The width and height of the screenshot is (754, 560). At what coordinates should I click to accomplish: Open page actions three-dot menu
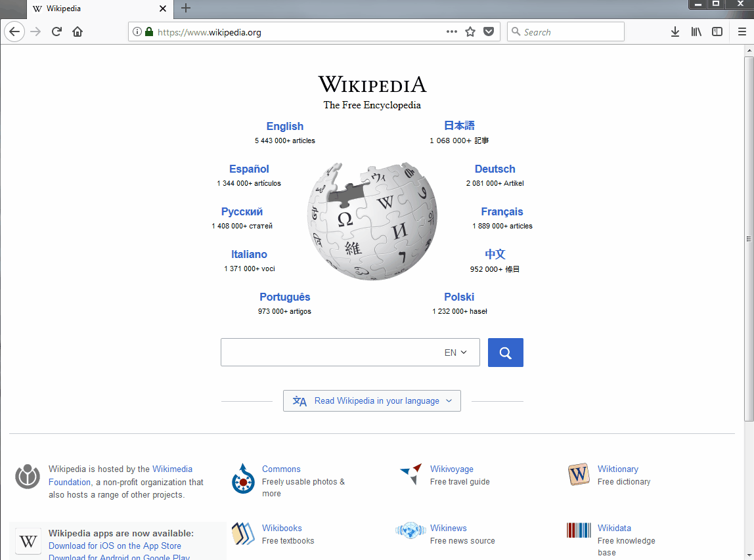451,32
